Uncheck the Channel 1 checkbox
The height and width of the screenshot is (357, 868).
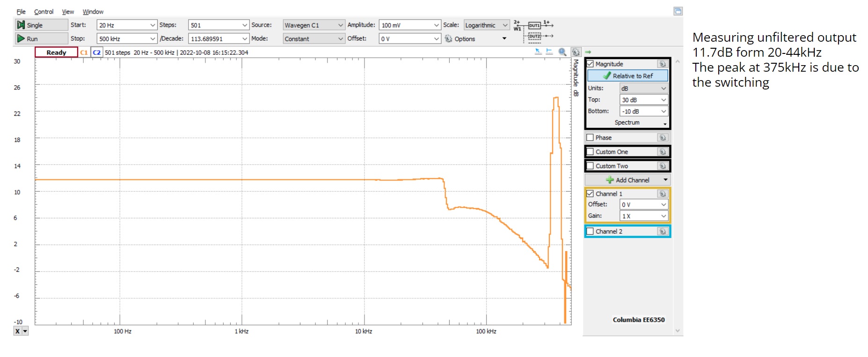[590, 193]
